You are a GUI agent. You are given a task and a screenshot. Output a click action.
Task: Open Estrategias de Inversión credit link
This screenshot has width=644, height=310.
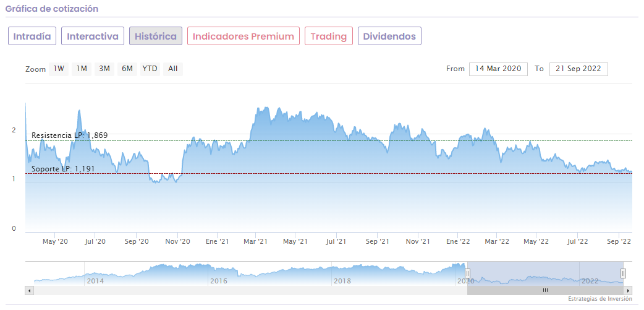[x=600, y=299]
